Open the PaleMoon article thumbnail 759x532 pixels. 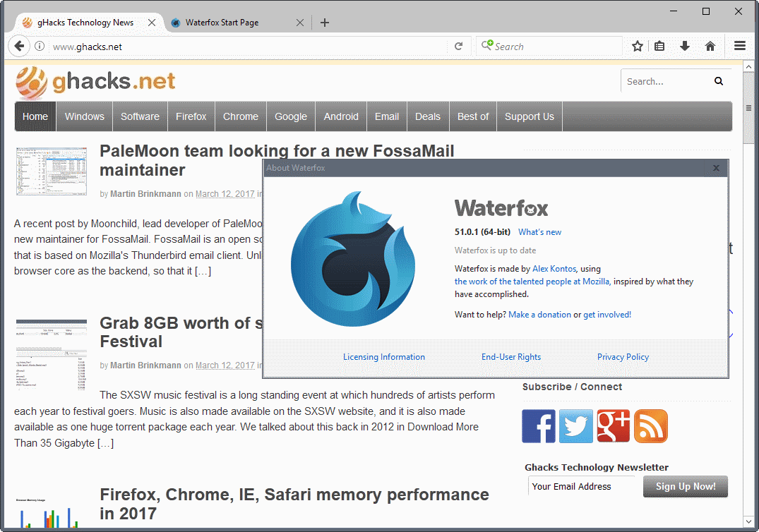click(x=52, y=171)
